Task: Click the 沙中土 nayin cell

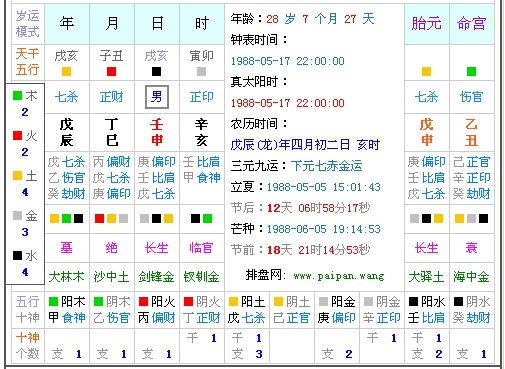Action: (x=112, y=277)
